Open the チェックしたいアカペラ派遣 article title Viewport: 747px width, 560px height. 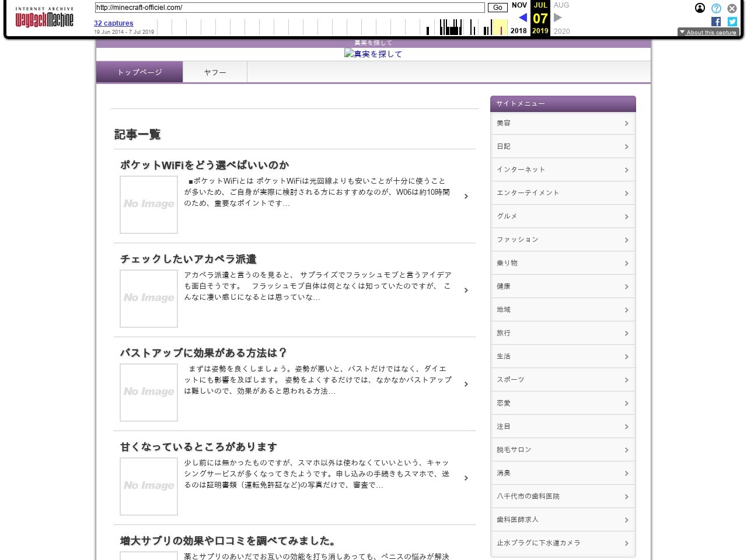click(188, 259)
